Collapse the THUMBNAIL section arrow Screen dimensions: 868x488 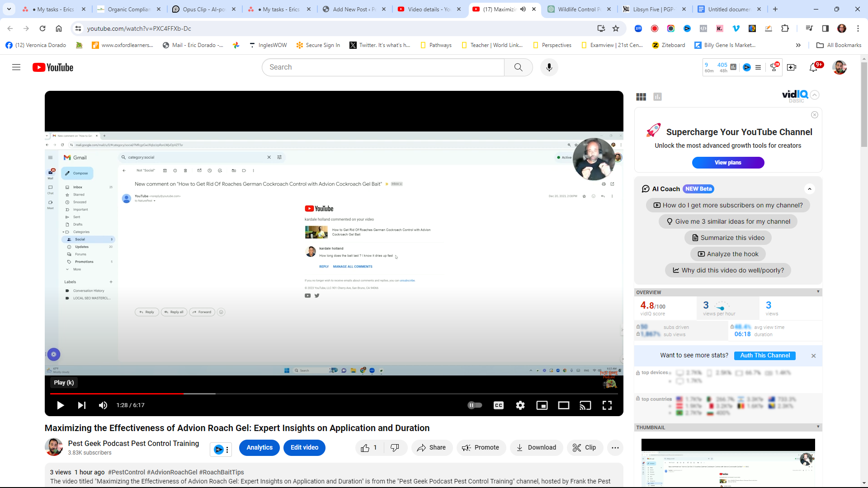(818, 427)
